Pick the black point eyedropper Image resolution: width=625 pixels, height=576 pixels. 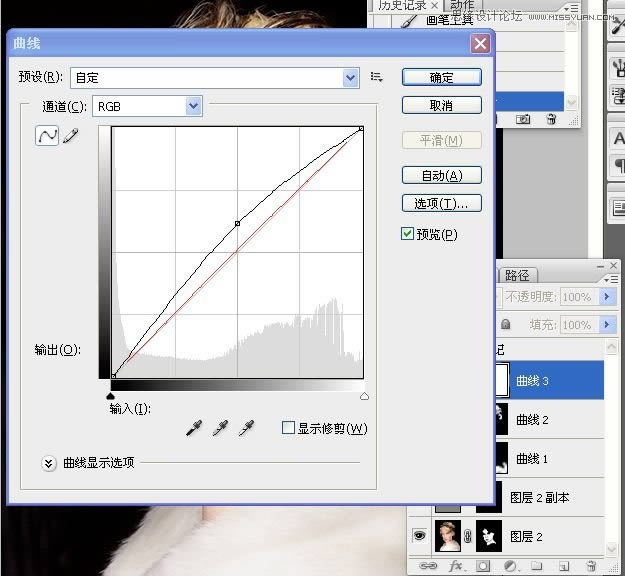pyautogui.click(x=196, y=429)
